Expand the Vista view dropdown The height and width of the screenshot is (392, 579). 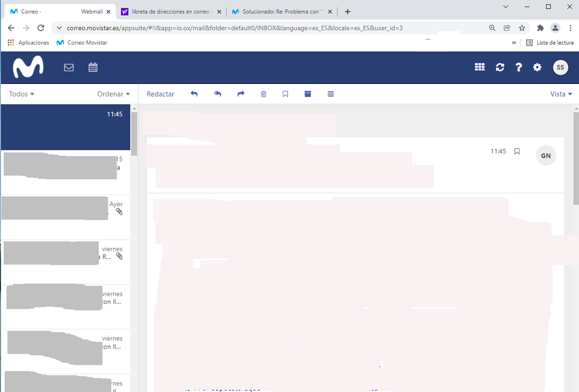coord(560,94)
